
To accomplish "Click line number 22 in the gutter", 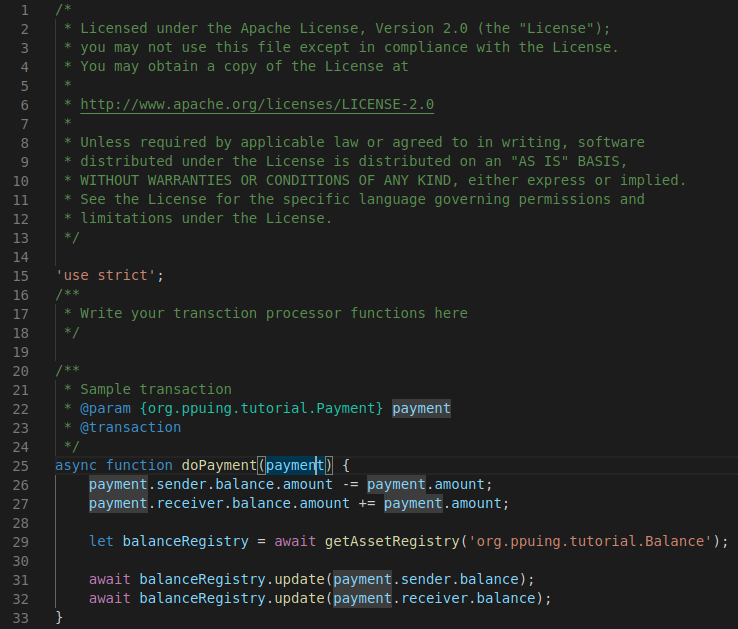I will click(21, 409).
